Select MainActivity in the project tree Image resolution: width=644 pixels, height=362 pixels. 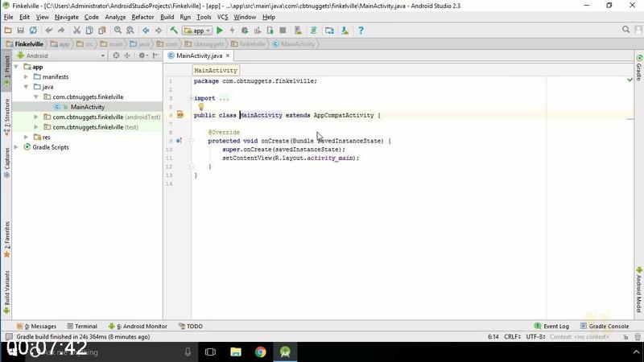click(87, 107)
